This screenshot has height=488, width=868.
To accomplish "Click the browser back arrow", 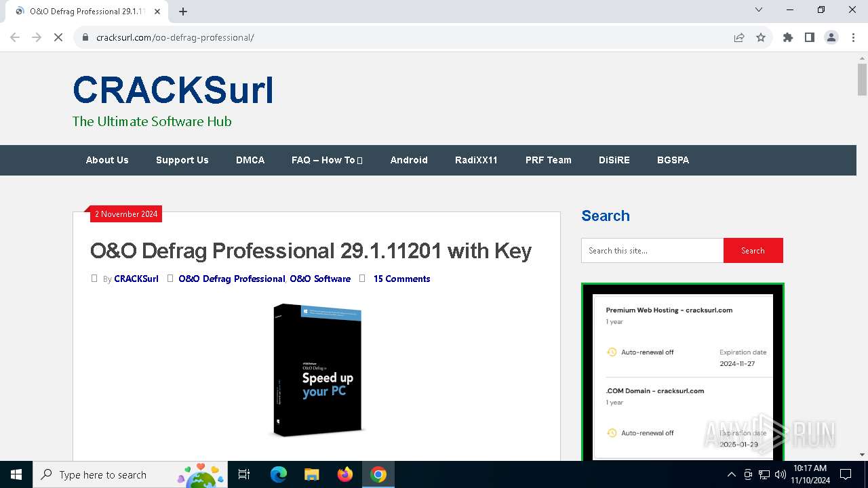I will [15, 37].
